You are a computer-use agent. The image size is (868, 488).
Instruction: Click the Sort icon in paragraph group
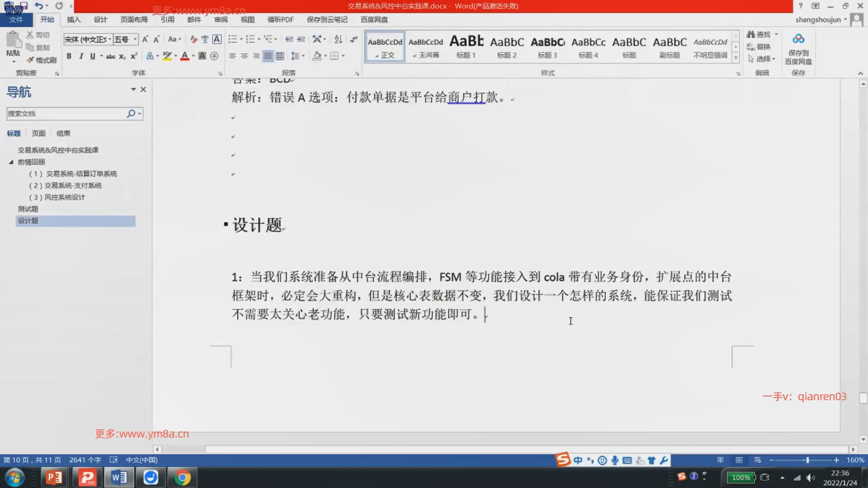point(338,39)
